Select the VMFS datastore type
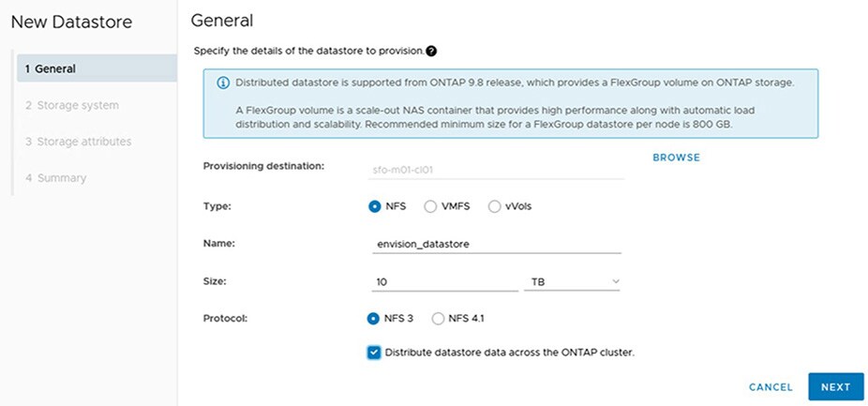The height and width of the screenshot is (406, 868). 431,206
